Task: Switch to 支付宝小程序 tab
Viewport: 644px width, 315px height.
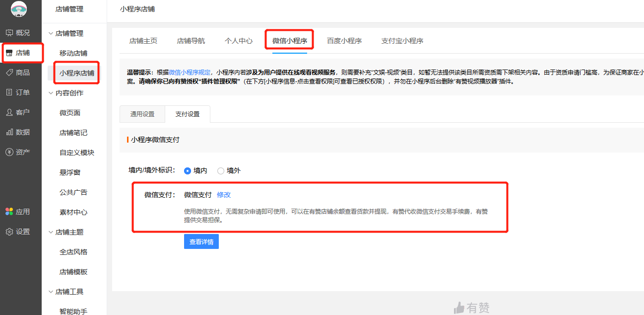Action: pyautogui.click(x=402, y=41)
